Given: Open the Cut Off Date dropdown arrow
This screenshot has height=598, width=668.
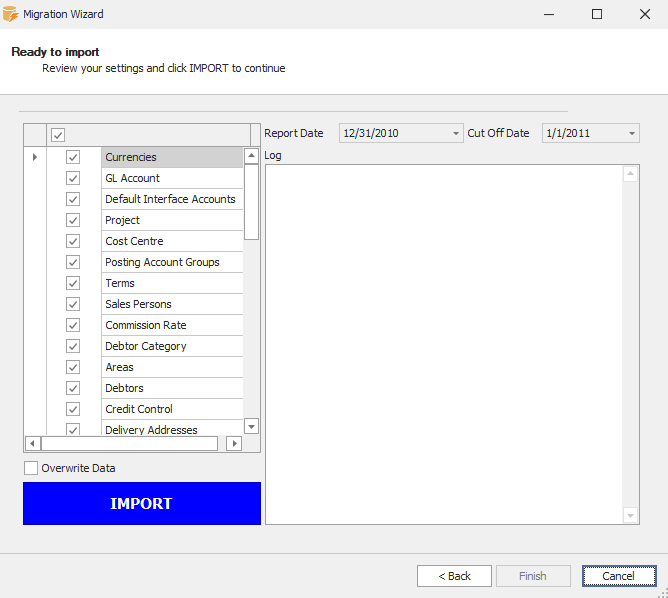Looking at the screenshot, I should point(632,133).
